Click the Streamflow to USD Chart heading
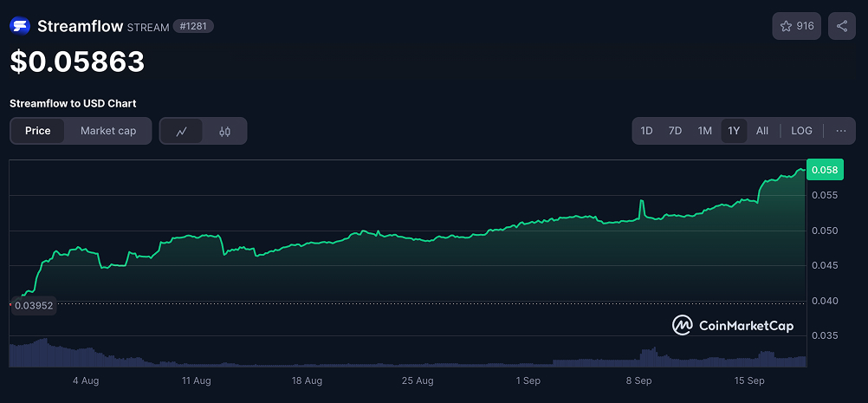Screen dimensions: 868x403 click(x=73, y=103)
